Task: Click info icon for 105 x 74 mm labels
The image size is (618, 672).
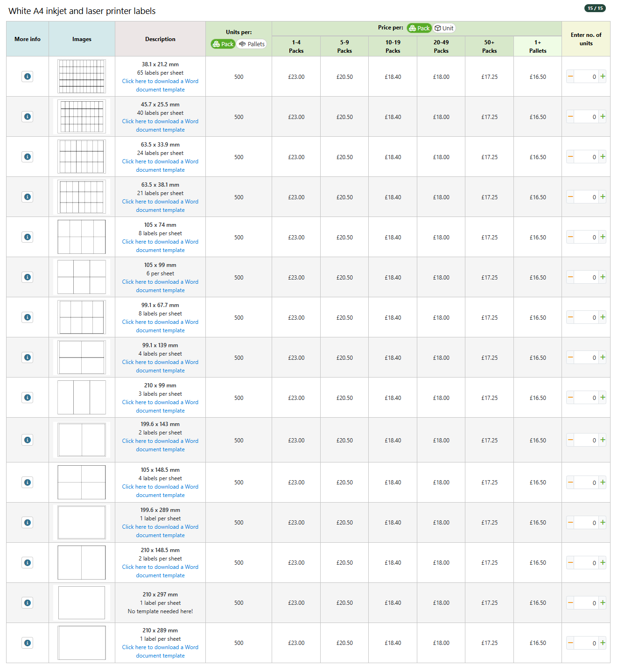Action: tap(28, 237)
